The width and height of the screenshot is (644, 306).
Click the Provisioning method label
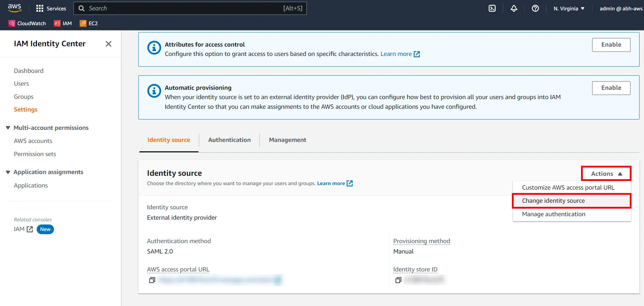[422, 241]
